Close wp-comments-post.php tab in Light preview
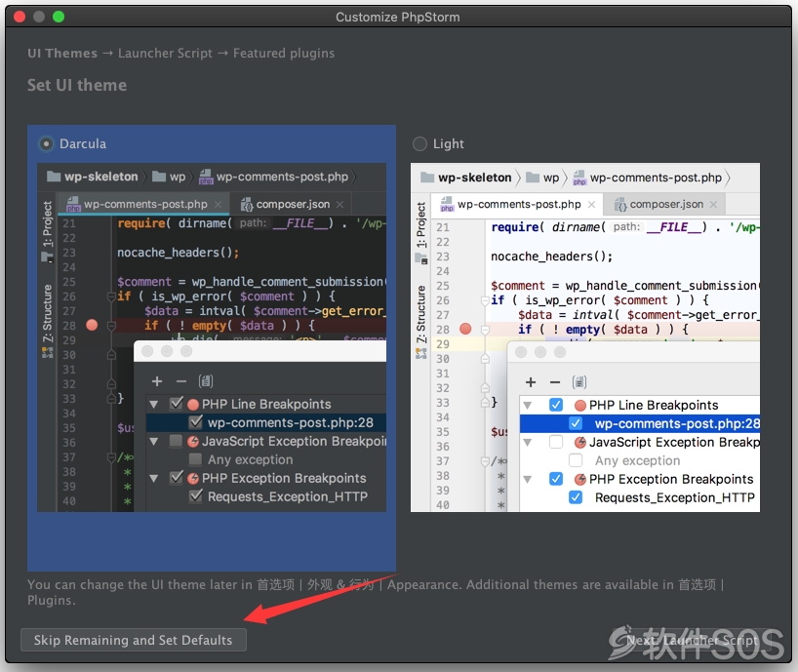 (591, 205)
